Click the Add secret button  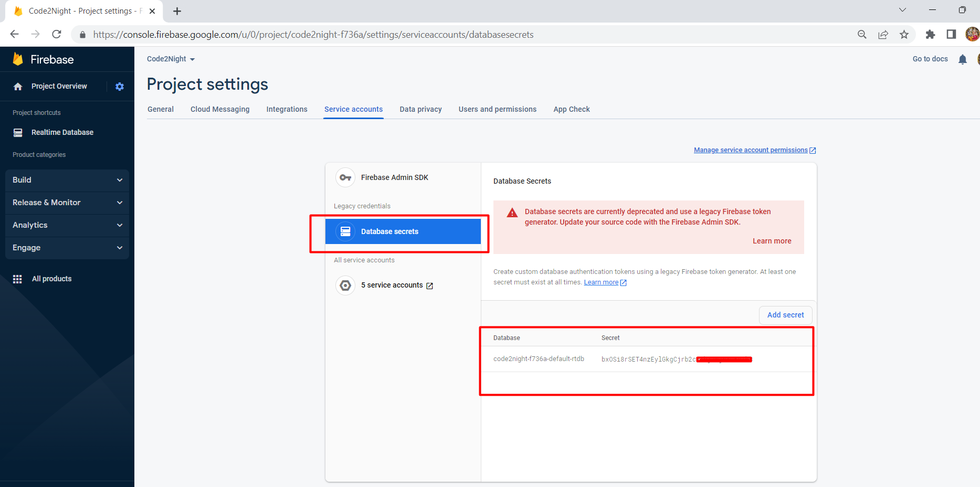786,315
